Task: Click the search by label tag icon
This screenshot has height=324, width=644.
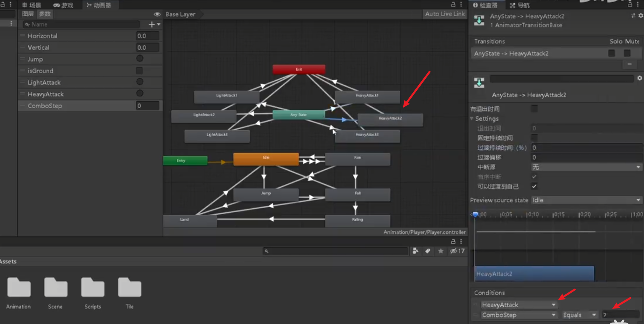Action: [428, 251]
